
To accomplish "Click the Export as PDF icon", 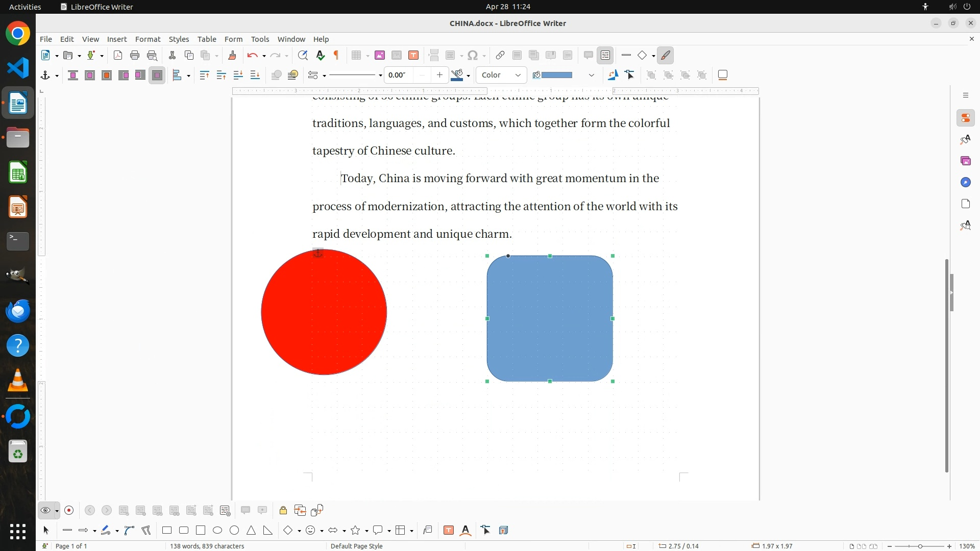I will pos(118,56).
